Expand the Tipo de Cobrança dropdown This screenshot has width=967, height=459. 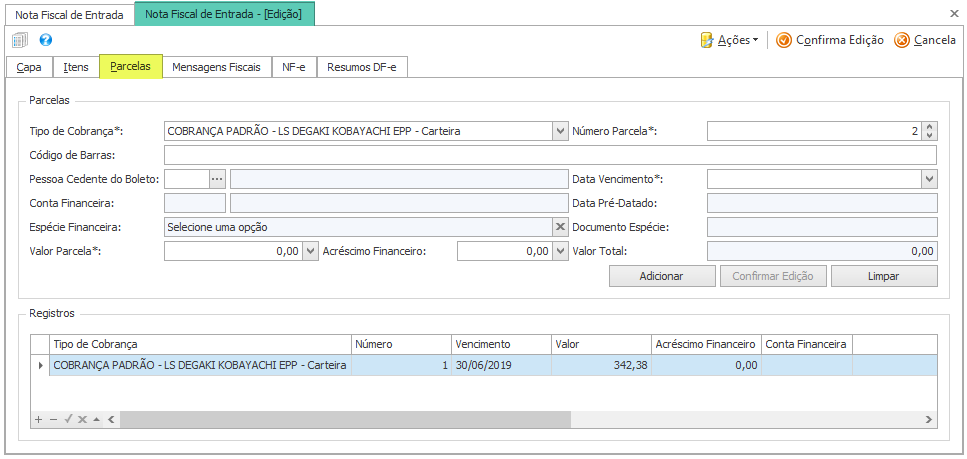560,131
